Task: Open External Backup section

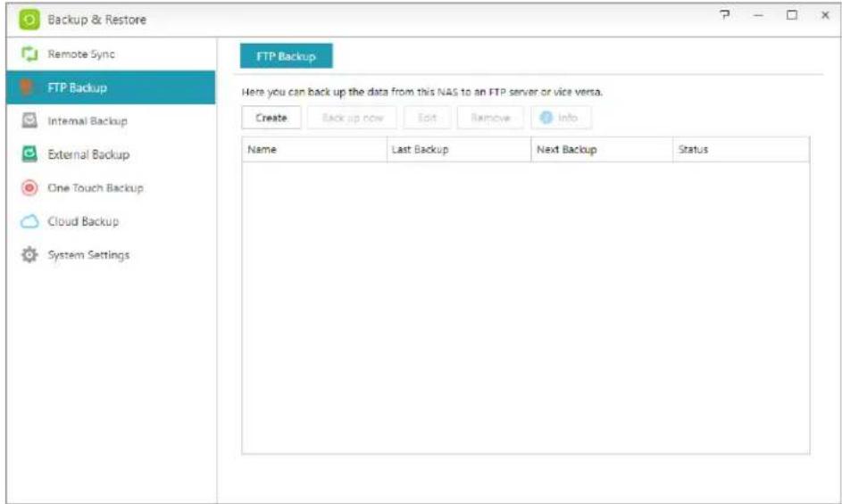Action: click(111, 154)
